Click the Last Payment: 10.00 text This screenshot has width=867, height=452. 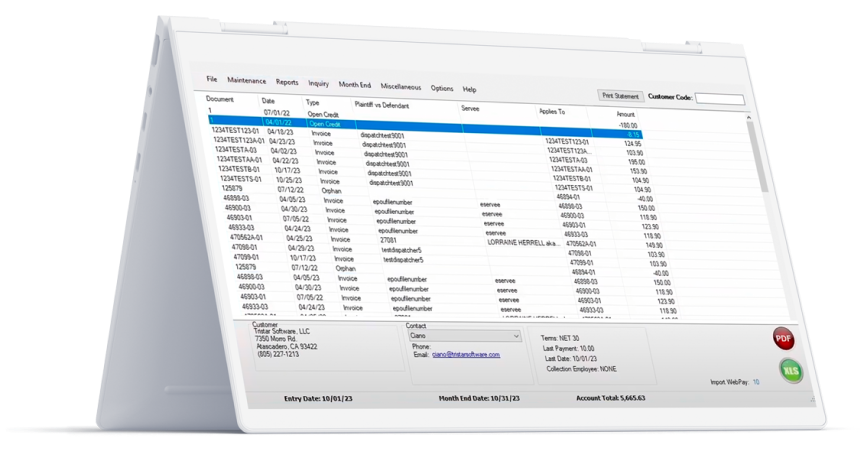[568, 349]
